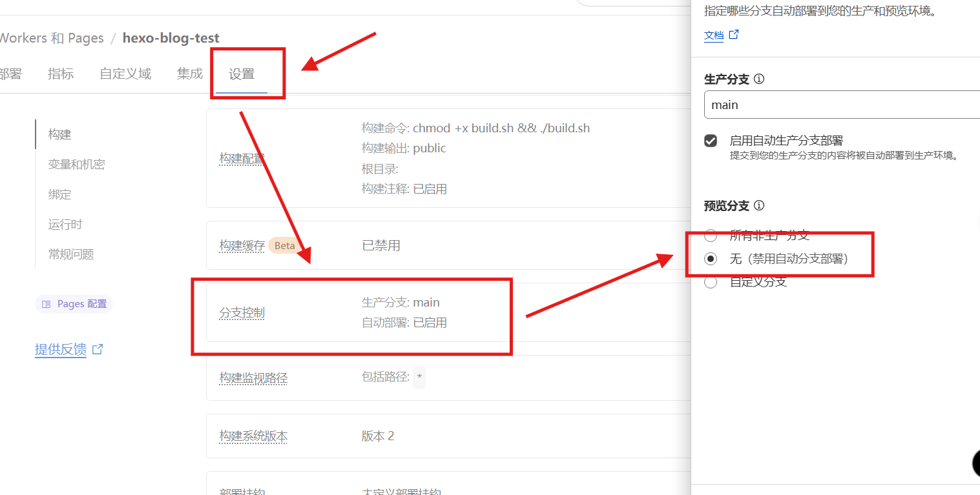The image size is (980, 495).
Task: Click the 提供反馈 link
Action: tap(61, 350)
